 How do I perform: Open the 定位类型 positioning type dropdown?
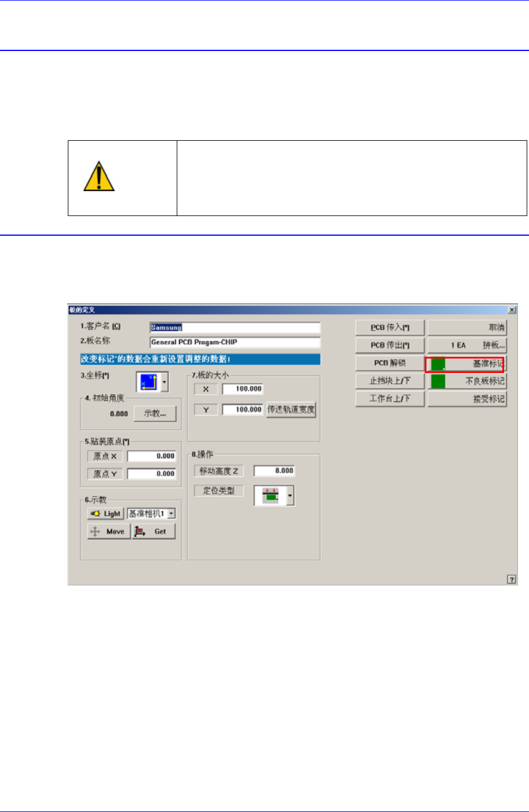(x=290, y=496)
